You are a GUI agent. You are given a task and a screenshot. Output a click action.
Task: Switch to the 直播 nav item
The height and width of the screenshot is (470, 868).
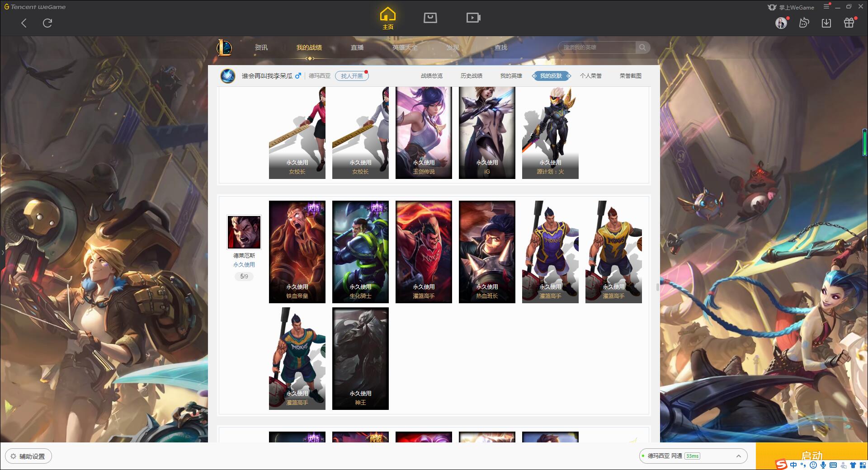[357, 47]
